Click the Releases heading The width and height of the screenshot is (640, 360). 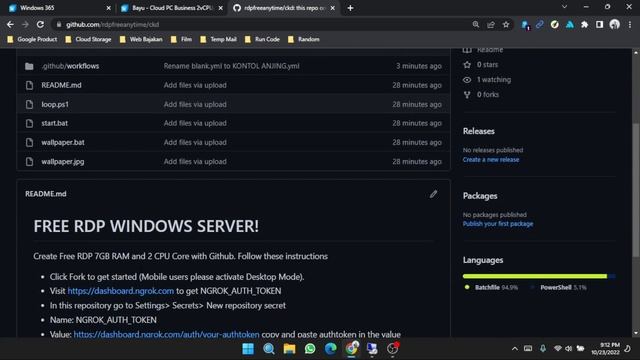pos(478,131)
